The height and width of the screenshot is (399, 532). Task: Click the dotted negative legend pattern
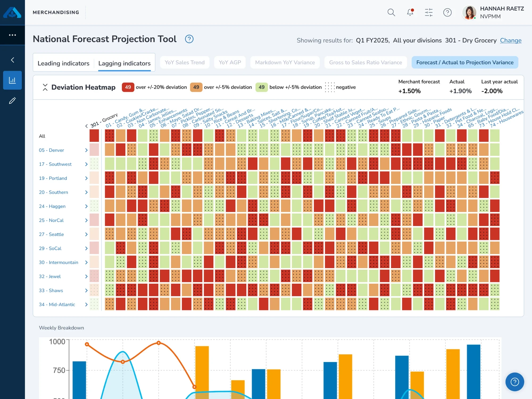[330, 87]
